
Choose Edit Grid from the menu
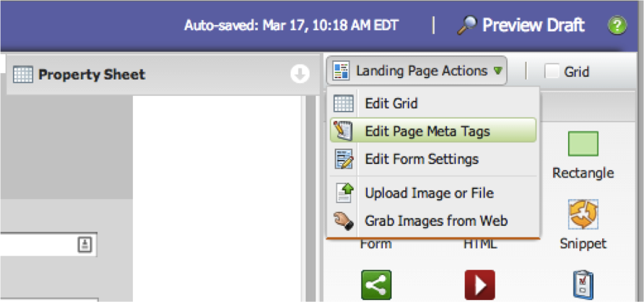[391, 104]
